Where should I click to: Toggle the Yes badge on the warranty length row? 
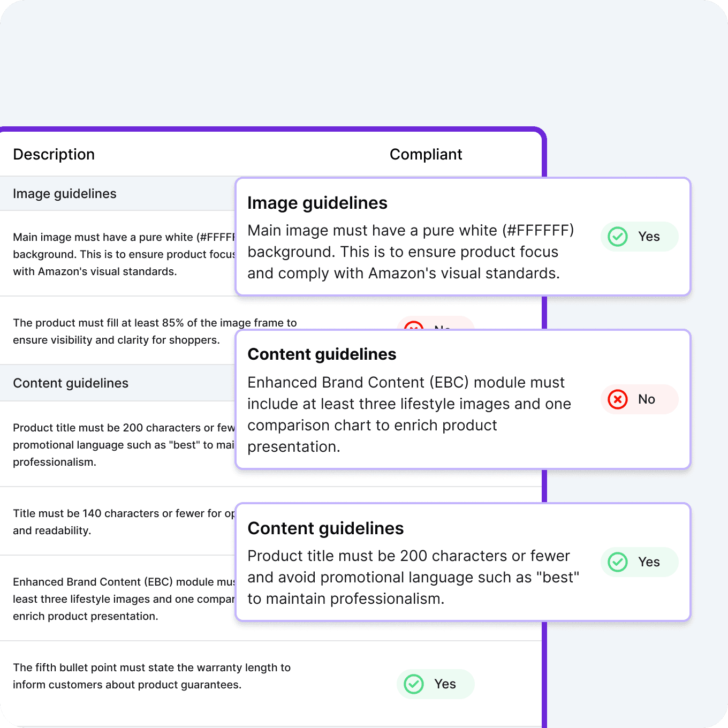click(435, 684)
